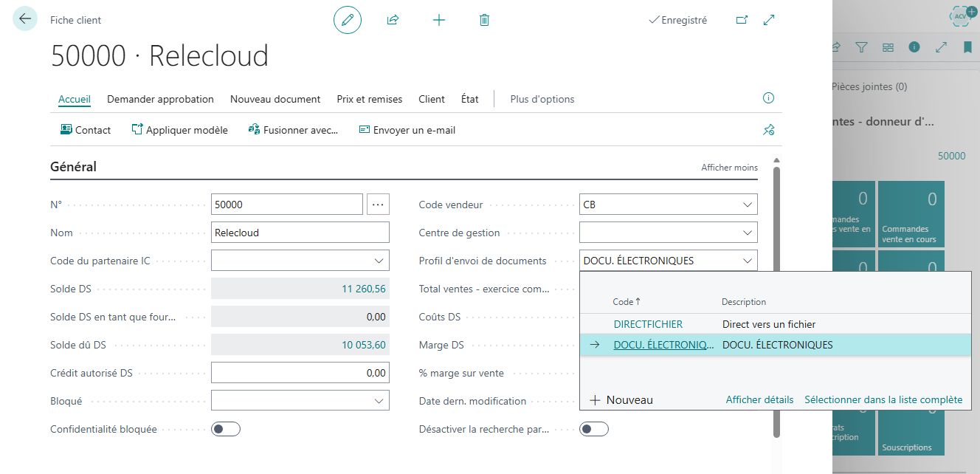Expand the page with the arrows icon
The width and height of the screenshot is (980, 474).
pyautogui.click(x=769, y=20)
